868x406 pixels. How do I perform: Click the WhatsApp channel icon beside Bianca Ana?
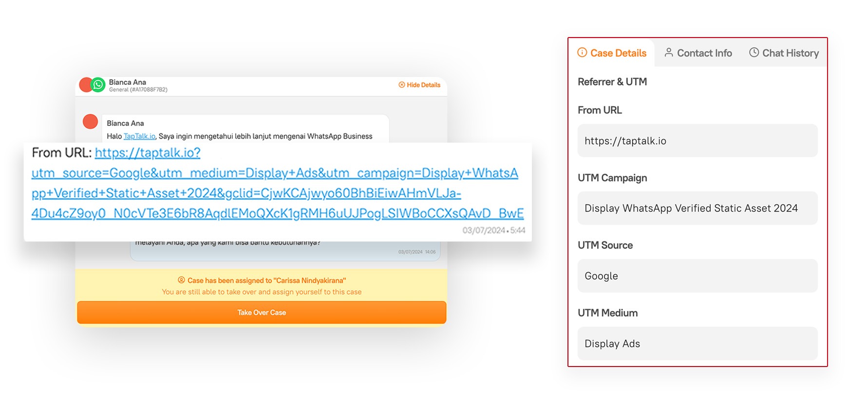click(98, 85)
